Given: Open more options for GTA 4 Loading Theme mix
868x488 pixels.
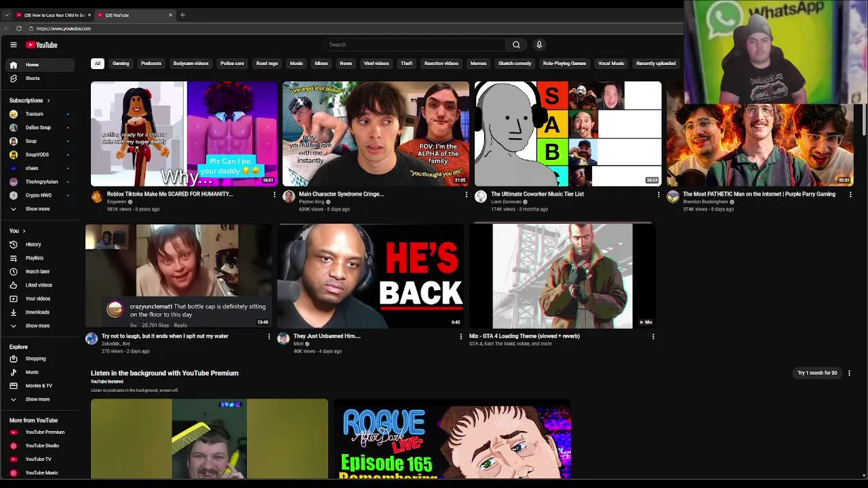Looking at the screenshot, I should (x=652, y=336).
